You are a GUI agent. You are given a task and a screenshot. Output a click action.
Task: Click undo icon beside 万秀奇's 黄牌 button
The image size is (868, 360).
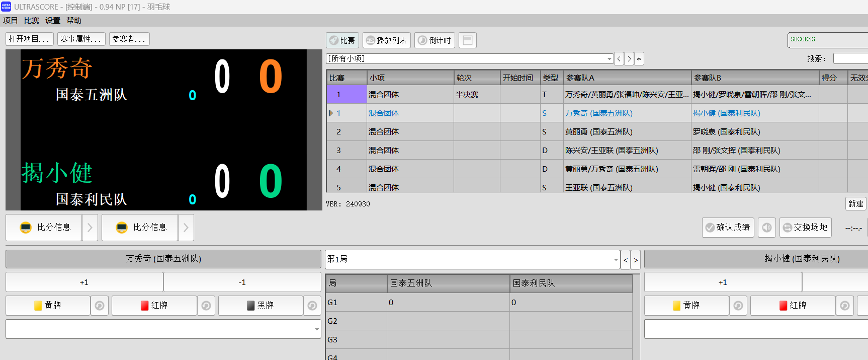point(100,306)
